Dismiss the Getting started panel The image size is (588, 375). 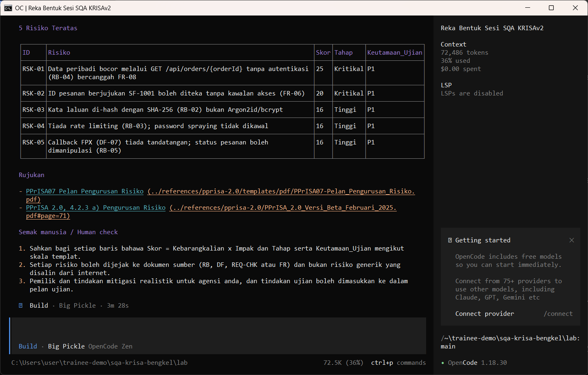(x=572, y=240)
